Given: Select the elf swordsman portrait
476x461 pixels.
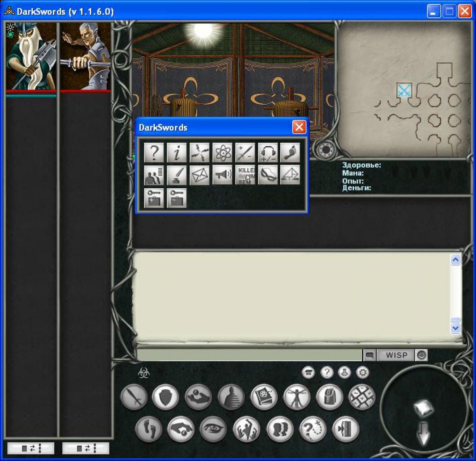Looking at the screenshot, I should (x=85, y=56).
